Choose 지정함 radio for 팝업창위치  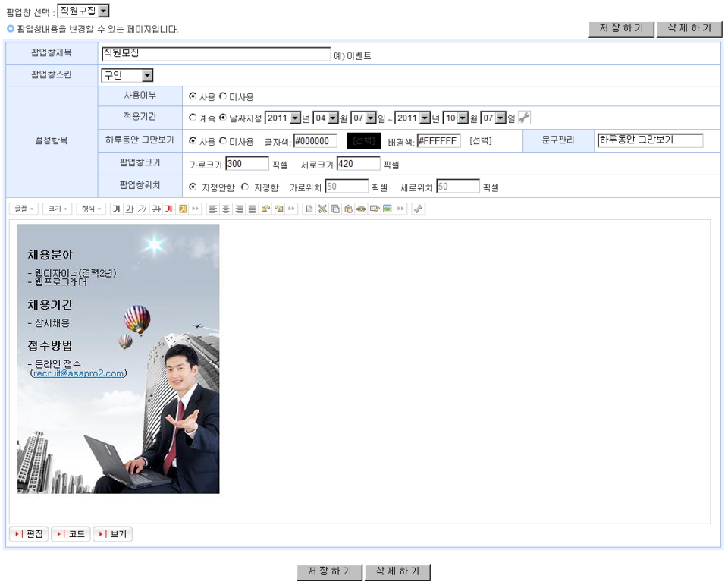point(245,187)
